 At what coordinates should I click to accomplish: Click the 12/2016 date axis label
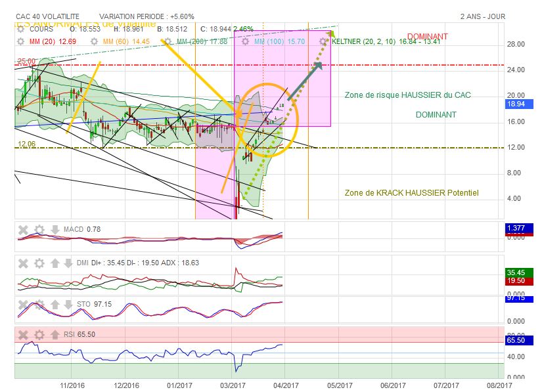point(127,385)
